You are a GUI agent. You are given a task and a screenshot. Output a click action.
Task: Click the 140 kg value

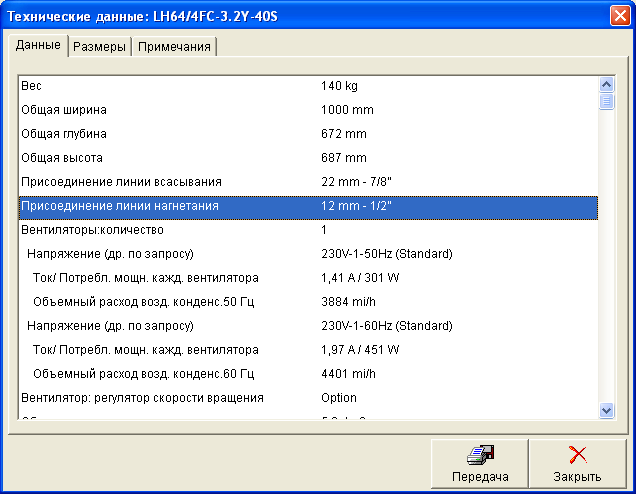click(339, 86)
